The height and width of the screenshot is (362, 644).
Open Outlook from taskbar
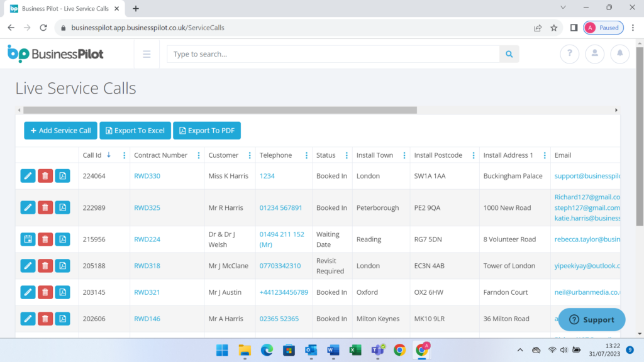point(311,350)
